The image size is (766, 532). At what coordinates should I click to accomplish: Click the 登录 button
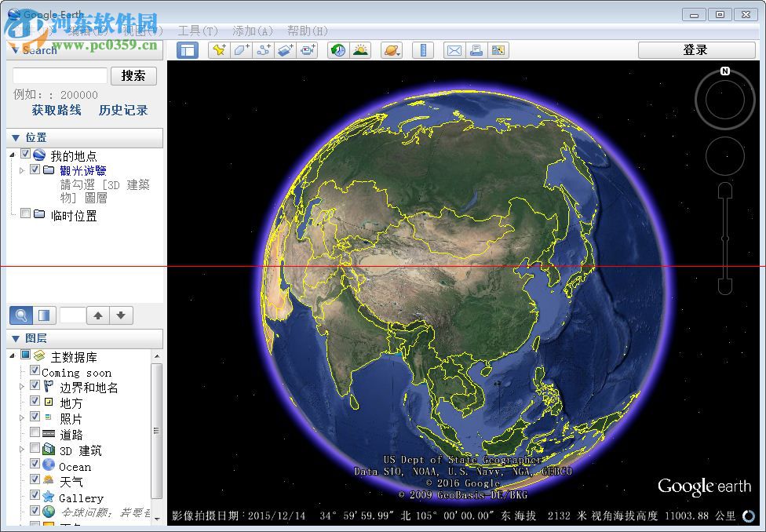697,49
